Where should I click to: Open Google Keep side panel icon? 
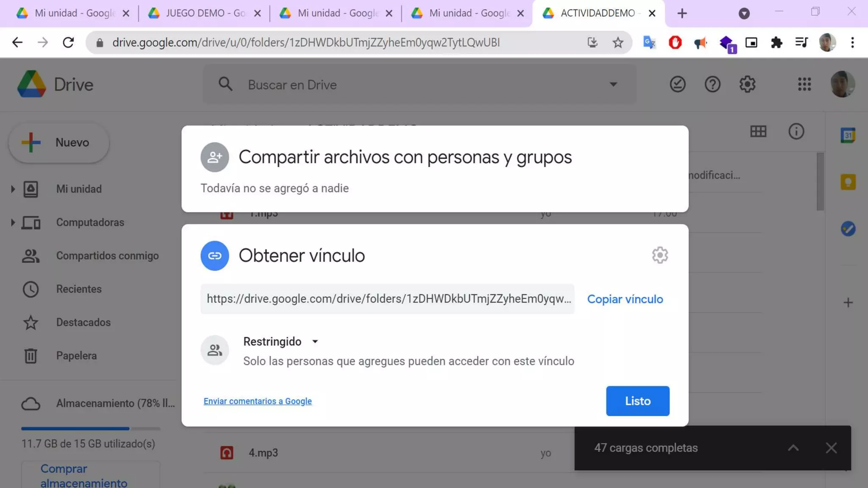click(x=848, y=182)
